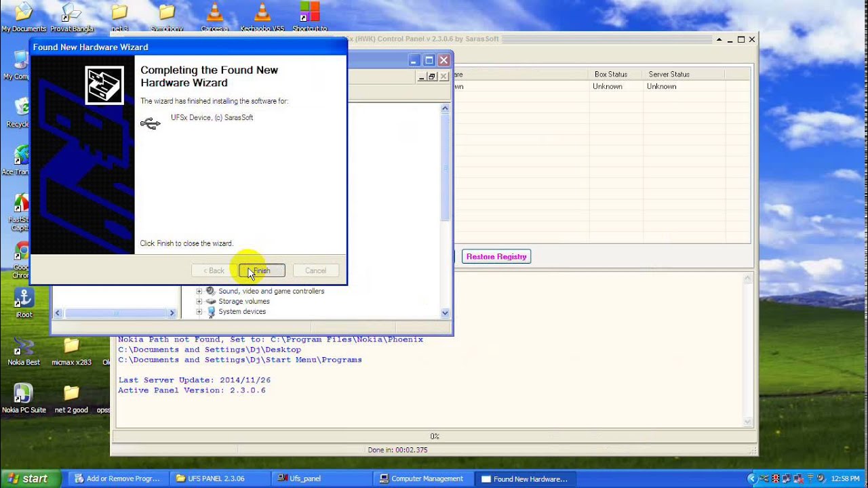
Task: Click the Back button in the wizard
Action: pyautogui.click(x=214, y=270)
